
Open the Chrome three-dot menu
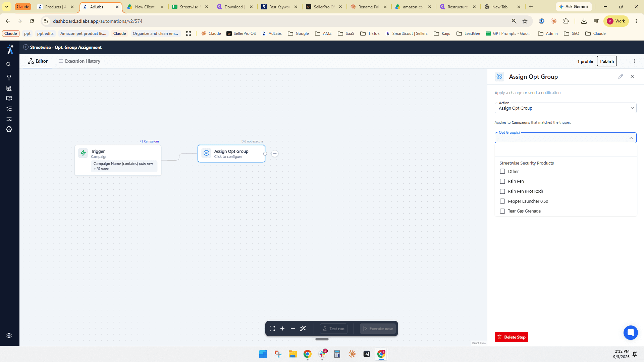coord(636,21)
